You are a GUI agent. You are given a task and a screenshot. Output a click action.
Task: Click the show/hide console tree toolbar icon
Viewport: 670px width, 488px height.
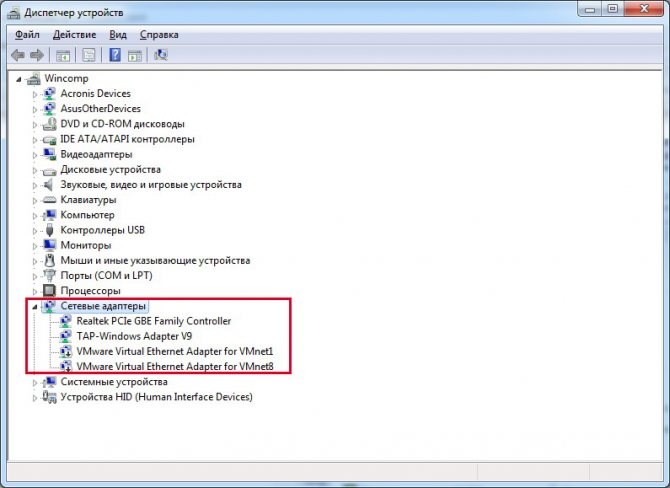point(63,55)
